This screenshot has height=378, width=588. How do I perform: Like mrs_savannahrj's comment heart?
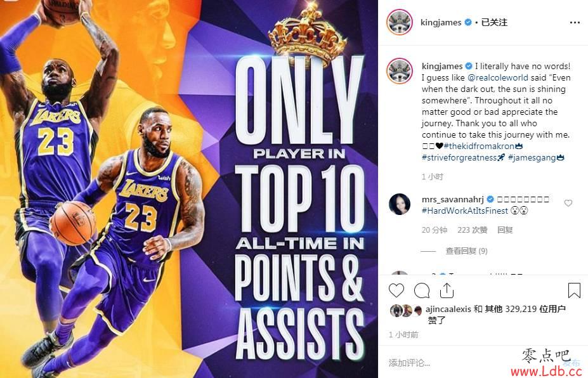point(568,203)
